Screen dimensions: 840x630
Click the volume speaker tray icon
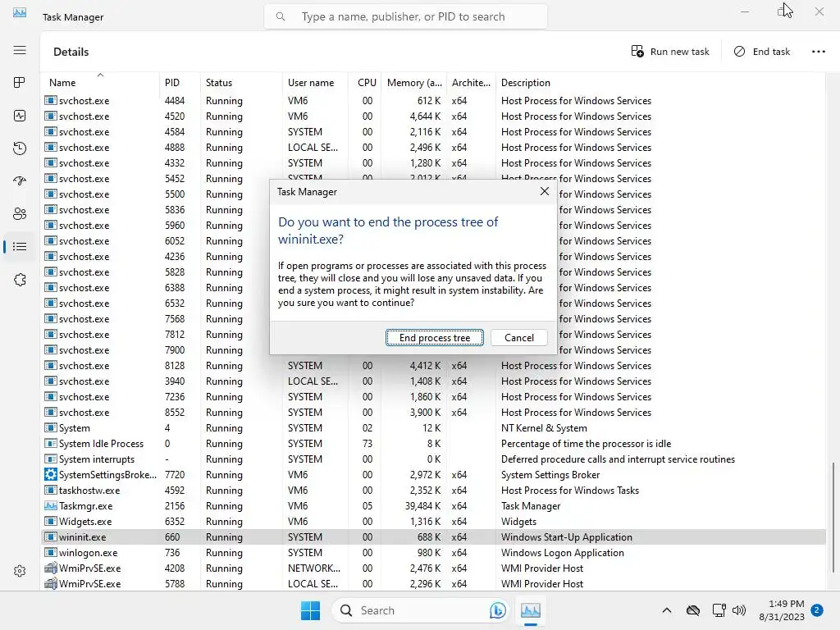point(739,610)
